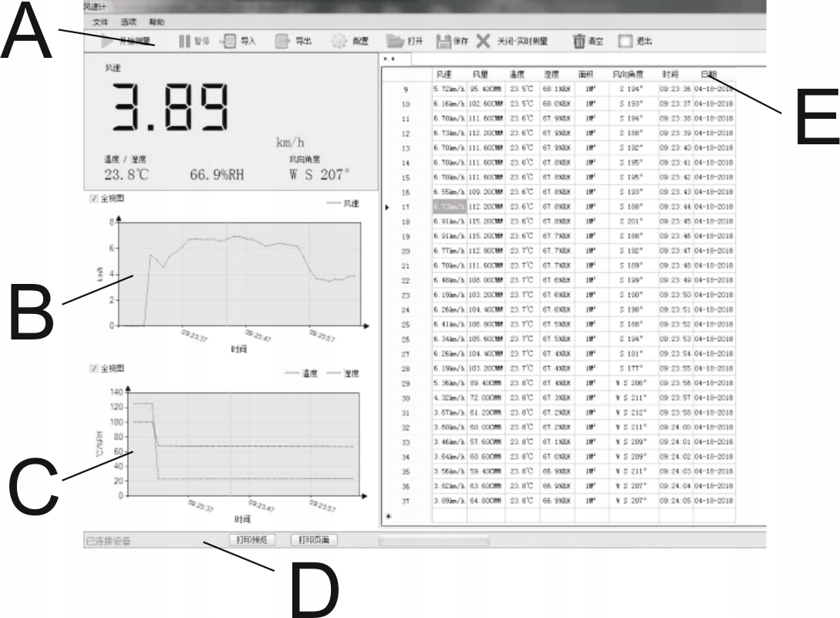Click the 66.9%RH humidity reading
The height and width of the screenshot is (618, 840).
[x=217, y=174]
